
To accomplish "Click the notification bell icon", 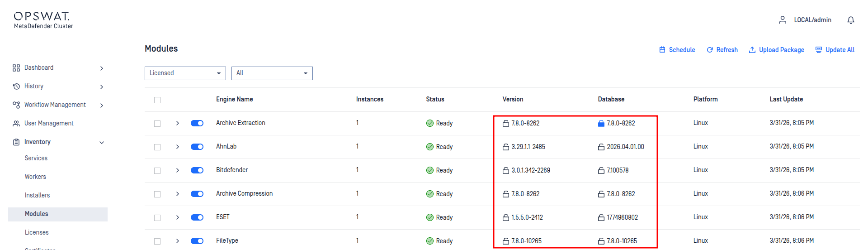I will (x=851, y=20).
